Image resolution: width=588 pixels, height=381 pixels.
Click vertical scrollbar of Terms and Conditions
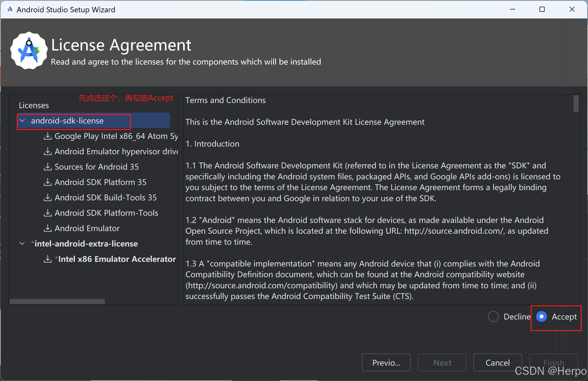pyautogui.click(x=576, y=104)
